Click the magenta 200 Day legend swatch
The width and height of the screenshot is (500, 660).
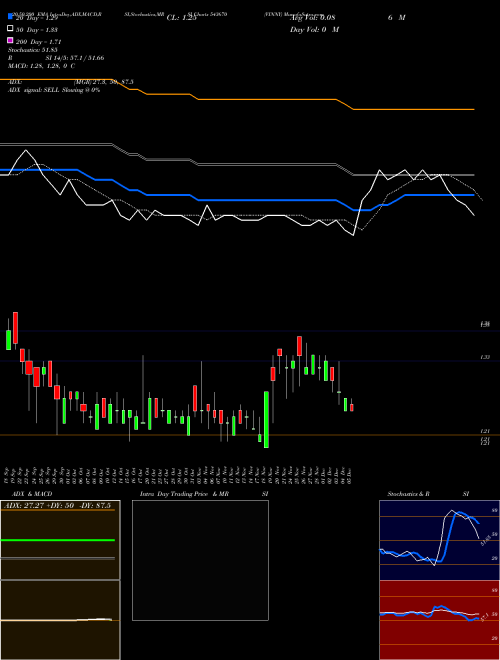pos(10,40)
